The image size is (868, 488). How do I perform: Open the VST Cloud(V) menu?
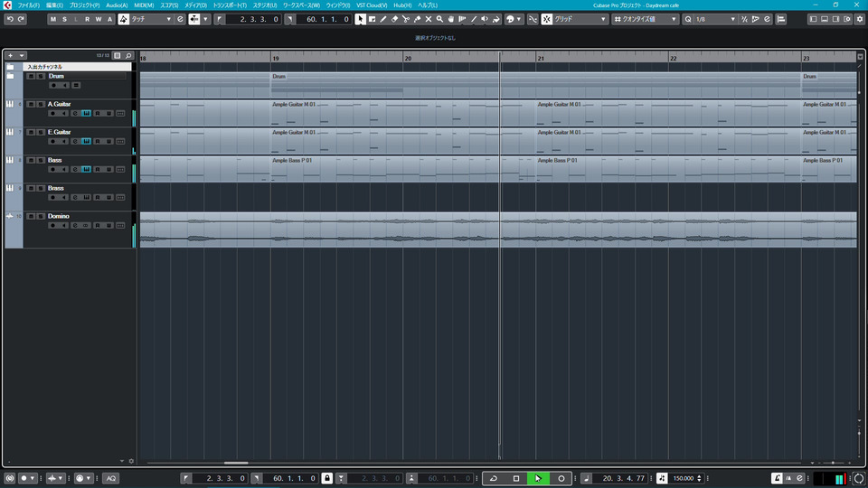tap(372, 5)
